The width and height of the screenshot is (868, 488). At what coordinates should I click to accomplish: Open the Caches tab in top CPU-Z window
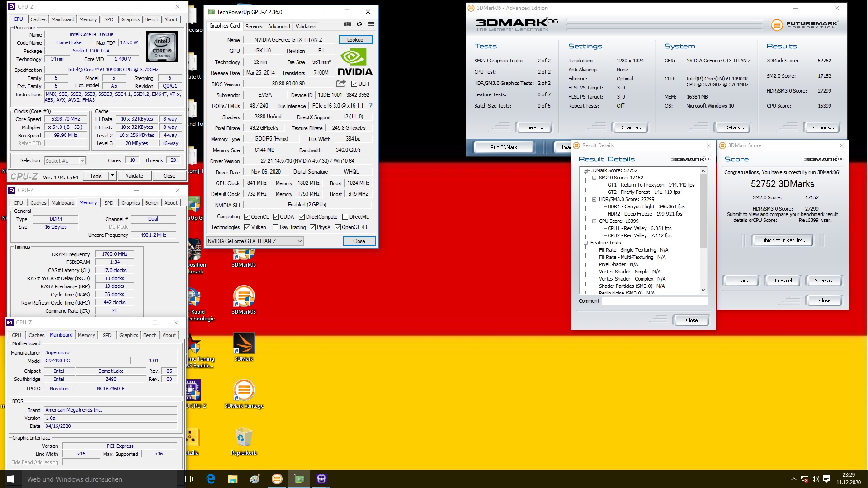(38, 19)
